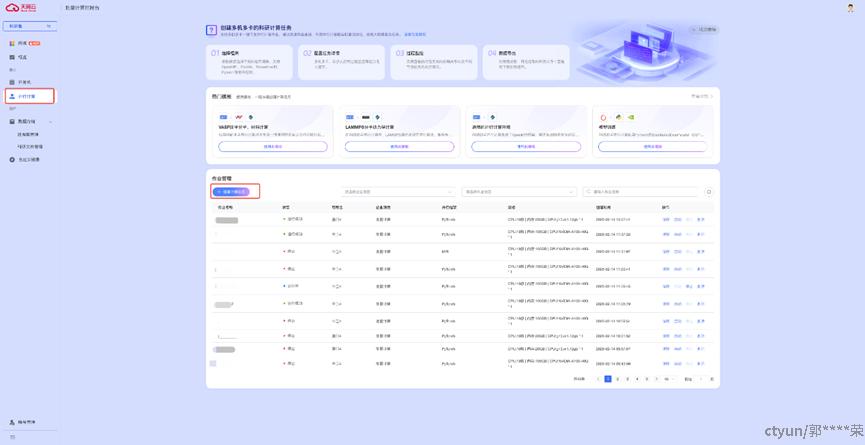Open the user avatar menu in the header
The image size is (865, 445).
click(x=850, y=8)
